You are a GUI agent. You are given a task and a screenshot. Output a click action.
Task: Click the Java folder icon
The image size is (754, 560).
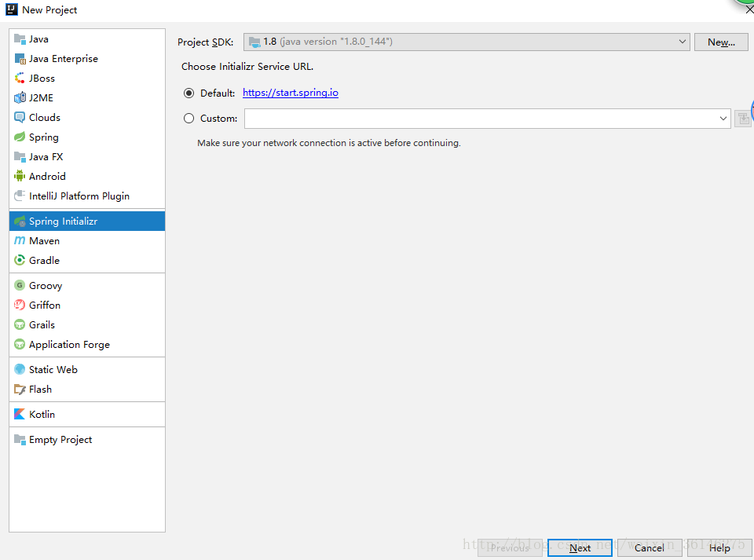click(20, 39)
